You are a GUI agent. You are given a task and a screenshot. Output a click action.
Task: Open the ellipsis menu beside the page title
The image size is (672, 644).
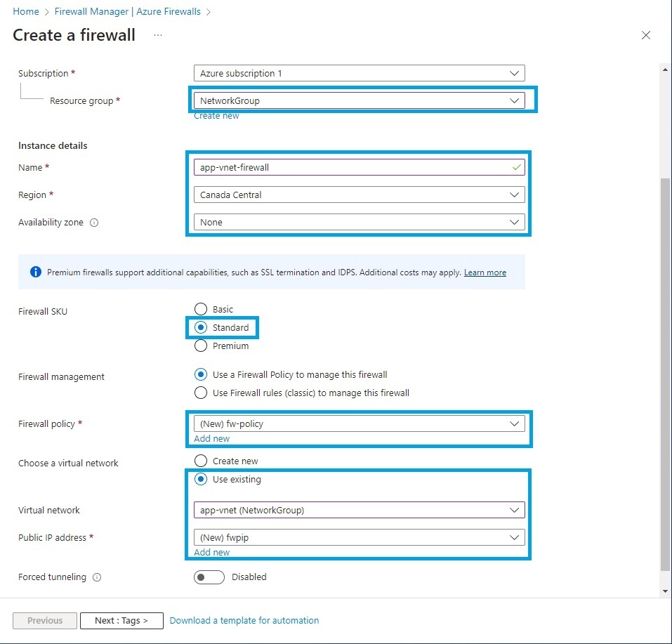click(157, 35)
